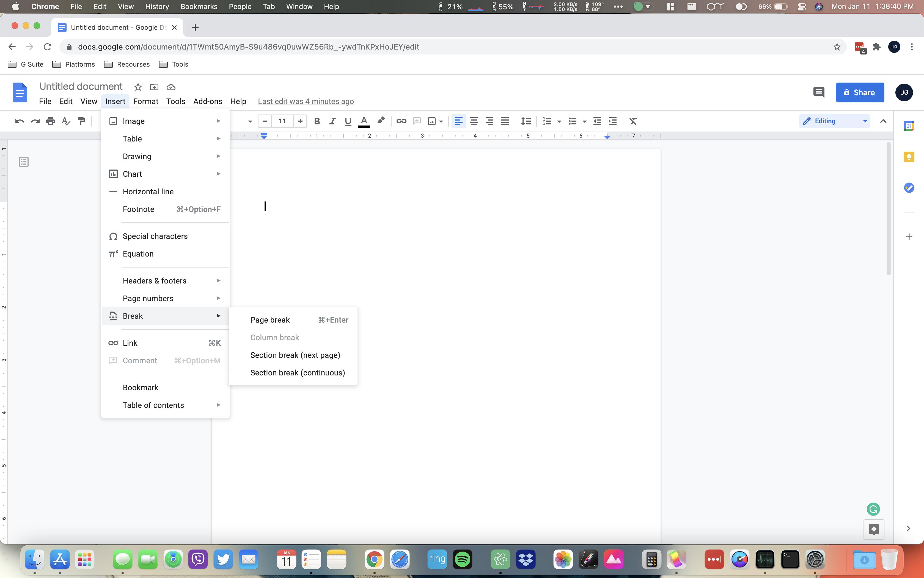The width and height of the screenshot is (924, 578).
Task: Expand the Image submenu
Action: pyautogui.click(x=165, y=121)
